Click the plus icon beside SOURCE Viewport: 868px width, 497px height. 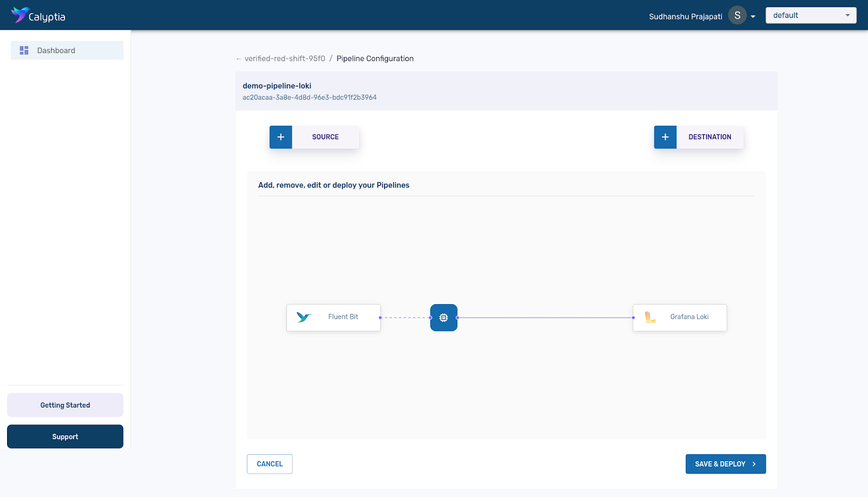coord(281,137)
